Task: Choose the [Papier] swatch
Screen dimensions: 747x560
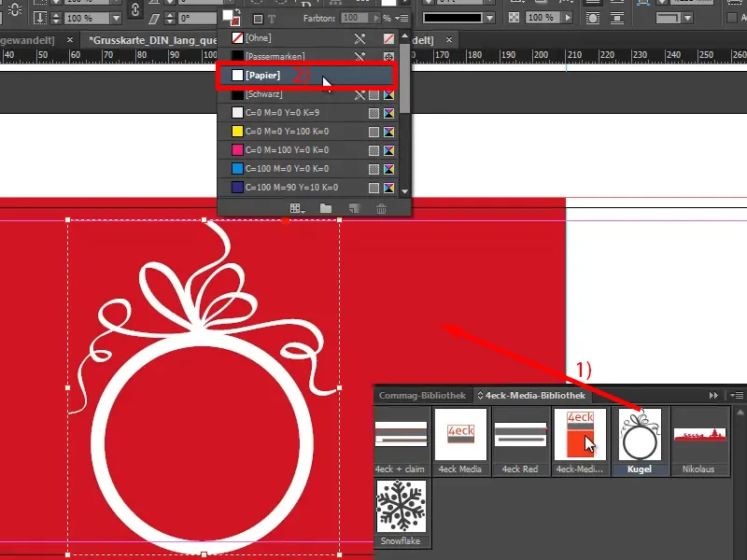Action: click(x=308, y=76)
